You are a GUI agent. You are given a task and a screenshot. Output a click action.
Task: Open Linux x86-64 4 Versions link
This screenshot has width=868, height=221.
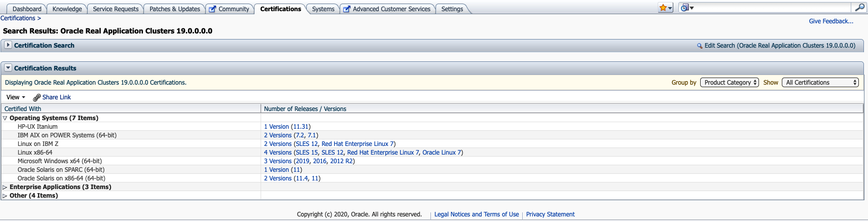click(x=278, y=153)
